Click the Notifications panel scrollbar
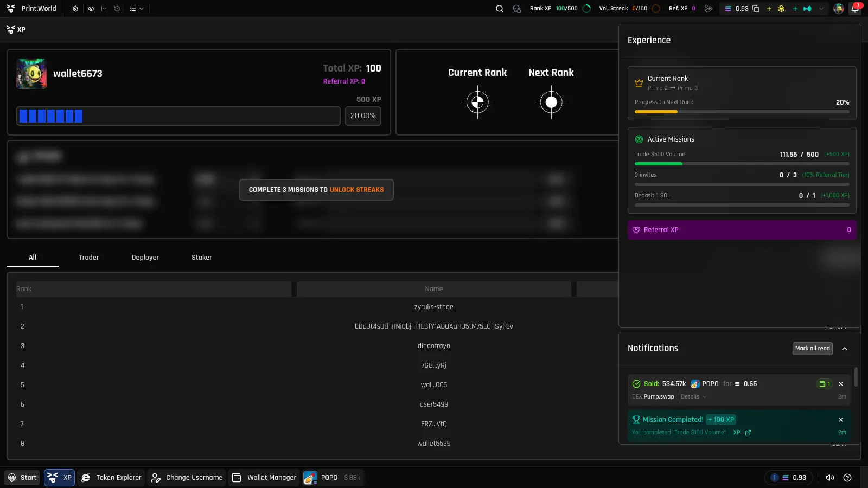868x488 pixels. (x=856, y=377)
